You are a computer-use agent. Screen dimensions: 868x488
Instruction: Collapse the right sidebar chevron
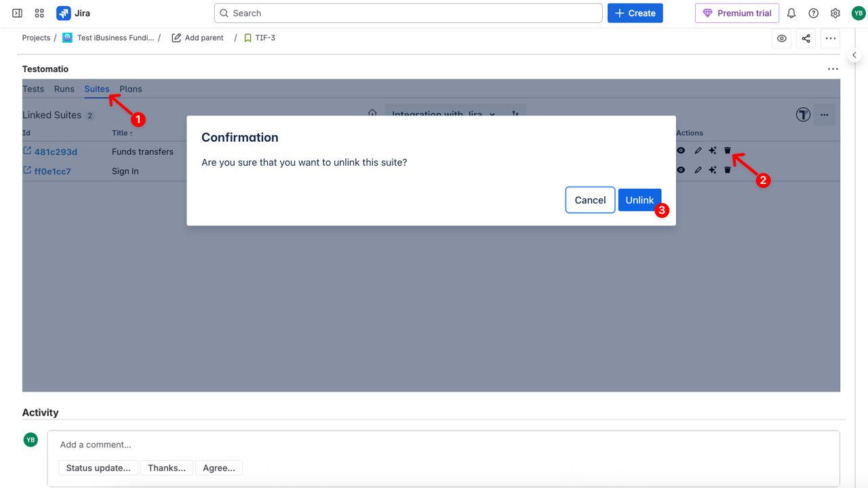point(854,55)
